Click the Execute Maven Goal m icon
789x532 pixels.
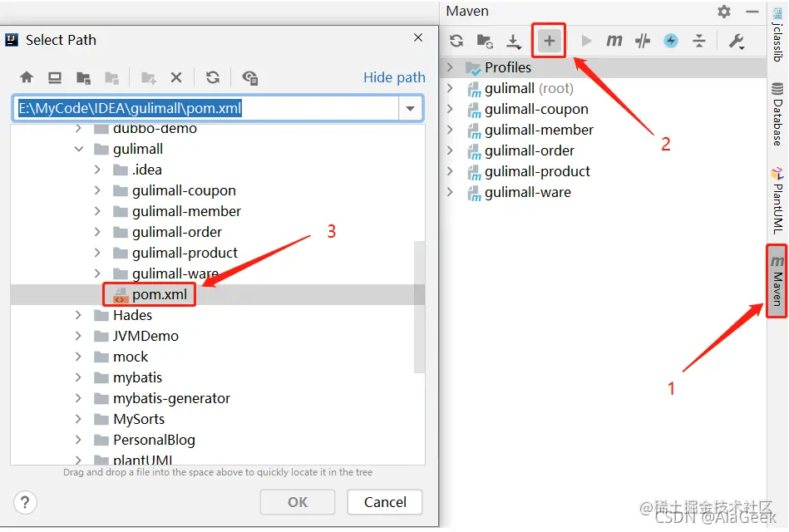coord(614,40)
